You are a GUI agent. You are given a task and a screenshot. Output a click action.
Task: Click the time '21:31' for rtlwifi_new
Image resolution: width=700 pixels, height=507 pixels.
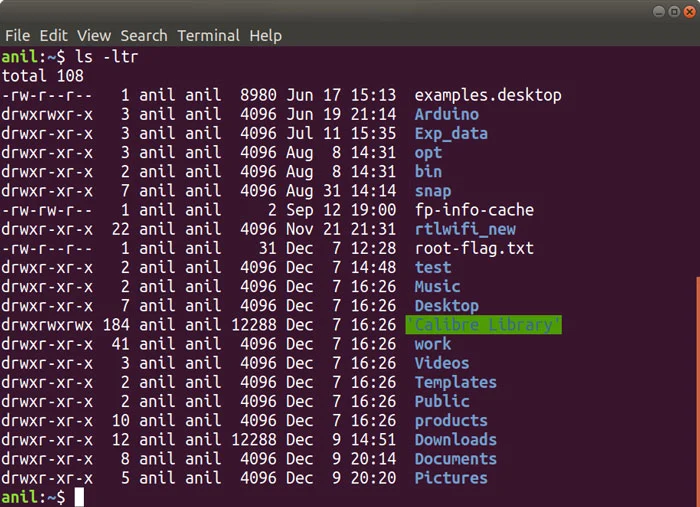point(373,229)
